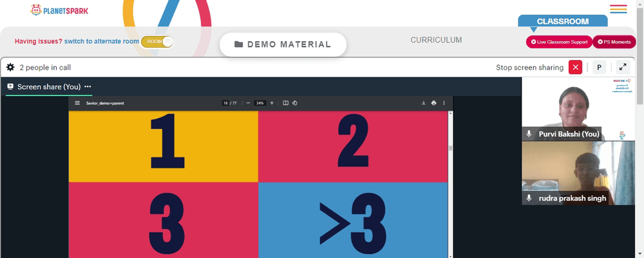This screenshot has height=258, width=644.
Task: Click the 'Having issues?' text
Action: (x=39, y=41)
